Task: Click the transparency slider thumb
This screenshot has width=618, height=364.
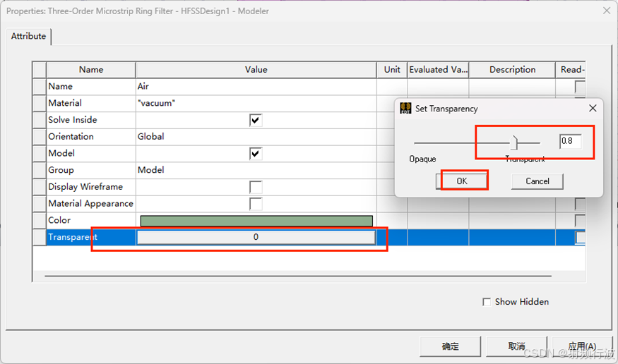Action: click(x=513, y=142)
